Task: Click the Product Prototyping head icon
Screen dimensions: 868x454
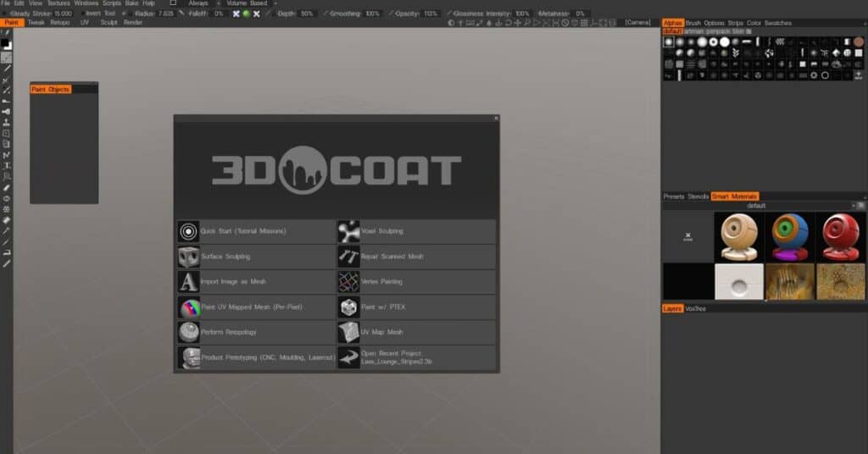Action: (189, 357)
